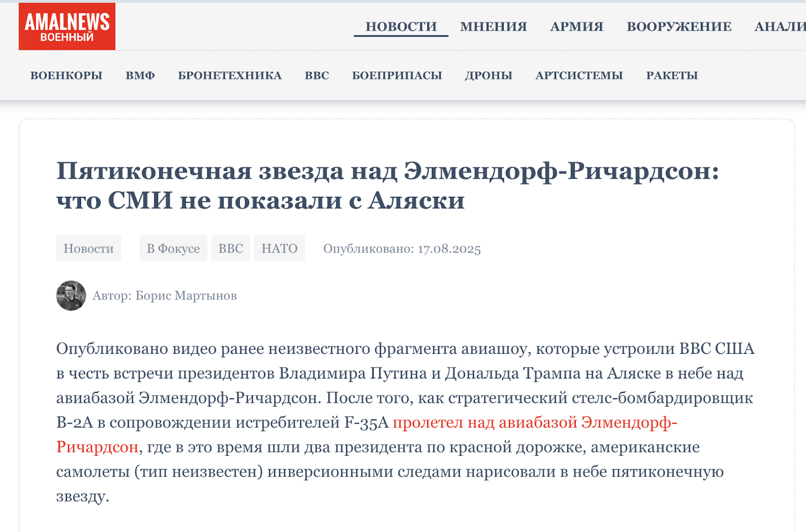
Task: Open the Дроны subcategory
Action: click(489, 75)
